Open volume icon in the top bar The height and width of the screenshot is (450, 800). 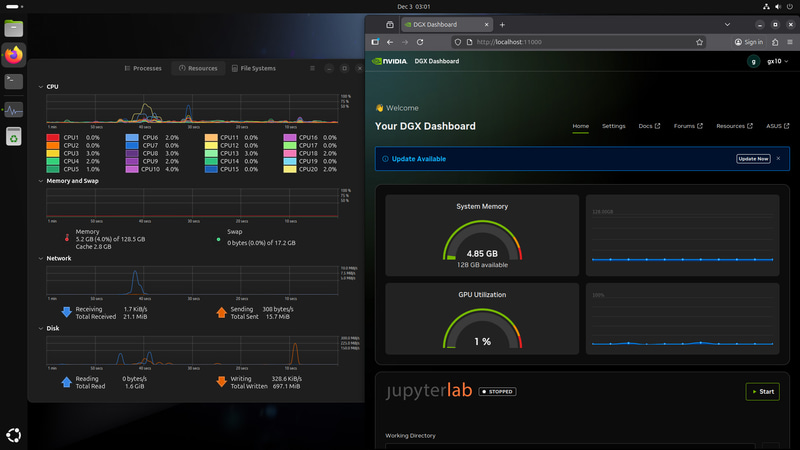(x=778, y=7)
